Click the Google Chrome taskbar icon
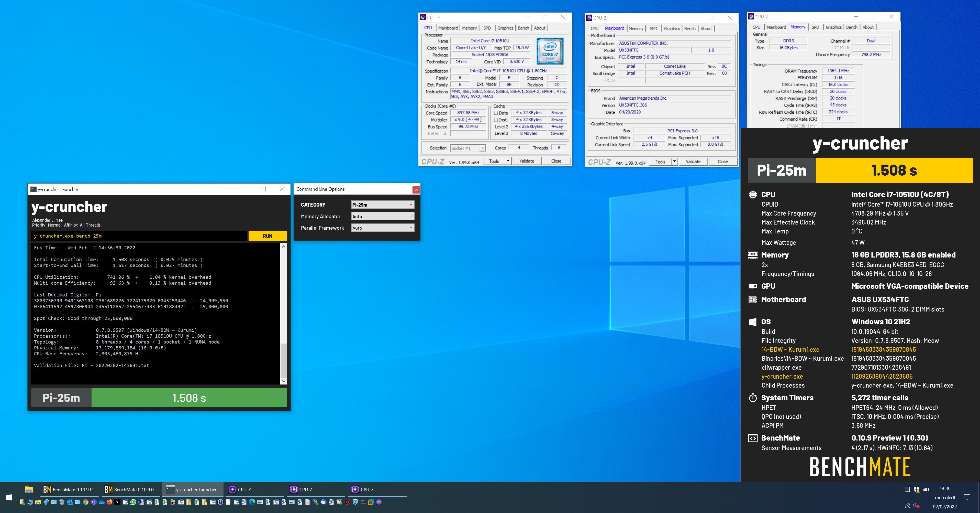Image resolution: width=980 pixels, height=513 pixels. tap(86, 502)
